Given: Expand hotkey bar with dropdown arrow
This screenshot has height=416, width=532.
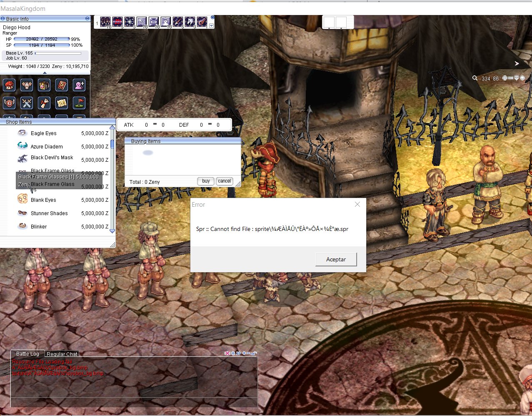Looking at the screenshot, I should [211, 25].
